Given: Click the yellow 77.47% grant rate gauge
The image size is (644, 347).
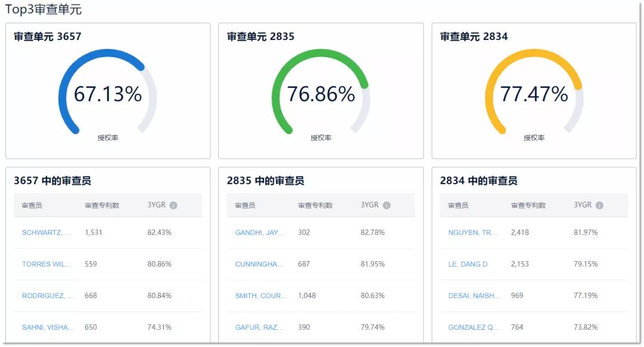Looking at the screenshot, I should coord(534,94).
